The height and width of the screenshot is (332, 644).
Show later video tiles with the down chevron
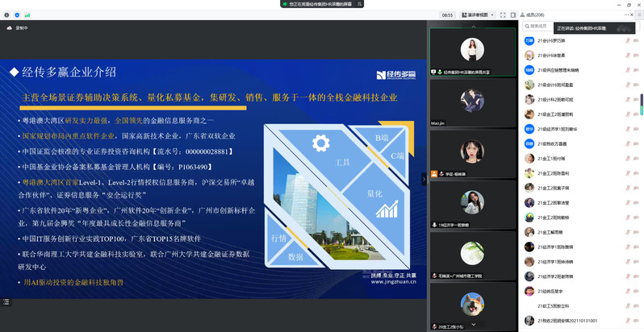[x=473, y=324]
